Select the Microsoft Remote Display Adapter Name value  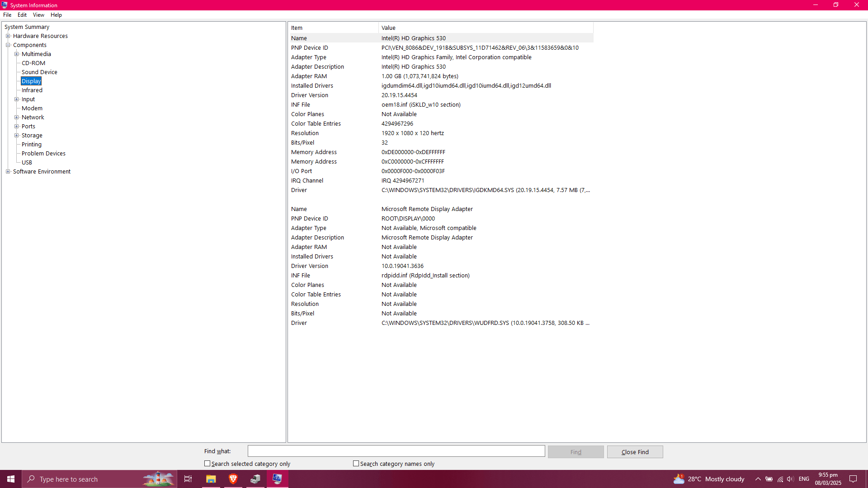point(427,209)
